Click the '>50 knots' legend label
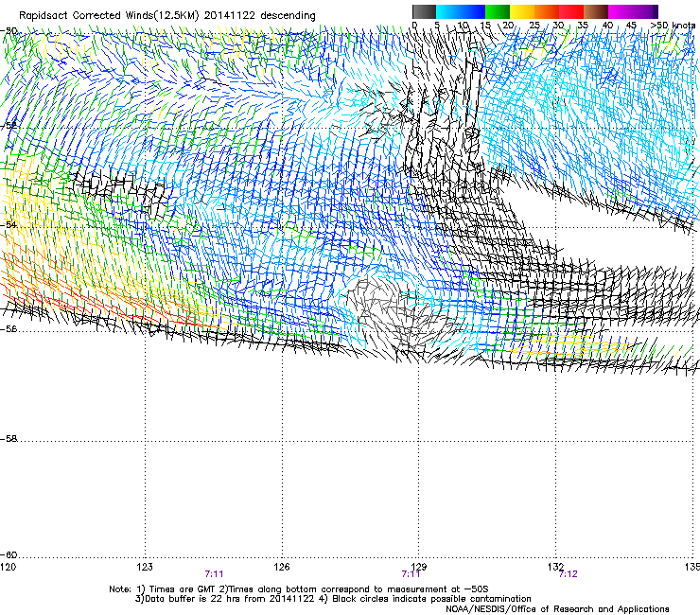Screen dimensions: 700x615 coord(673,26)
